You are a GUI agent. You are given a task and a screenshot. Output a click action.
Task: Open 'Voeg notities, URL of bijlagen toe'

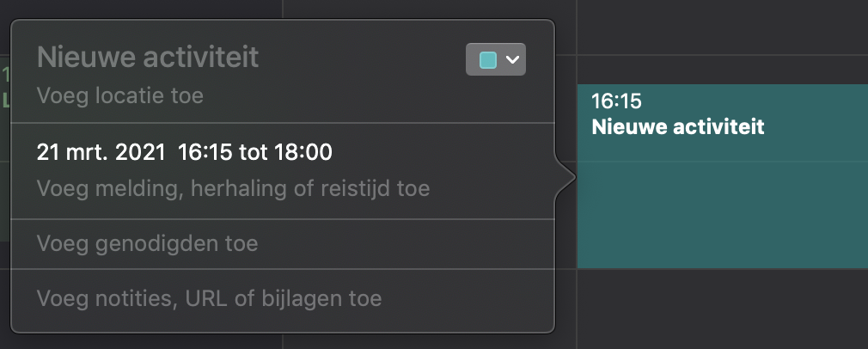tap(209, 299)
